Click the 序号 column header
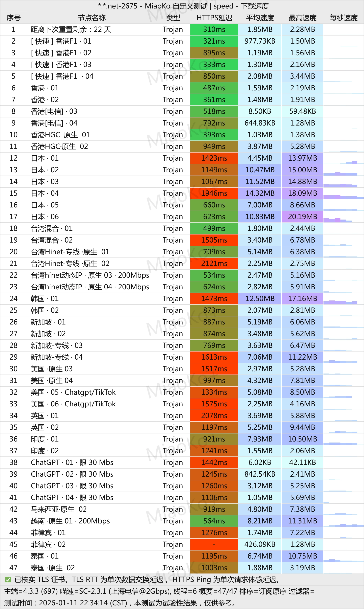The height and width of the screenshot is (609, 364). click(14, 18)
